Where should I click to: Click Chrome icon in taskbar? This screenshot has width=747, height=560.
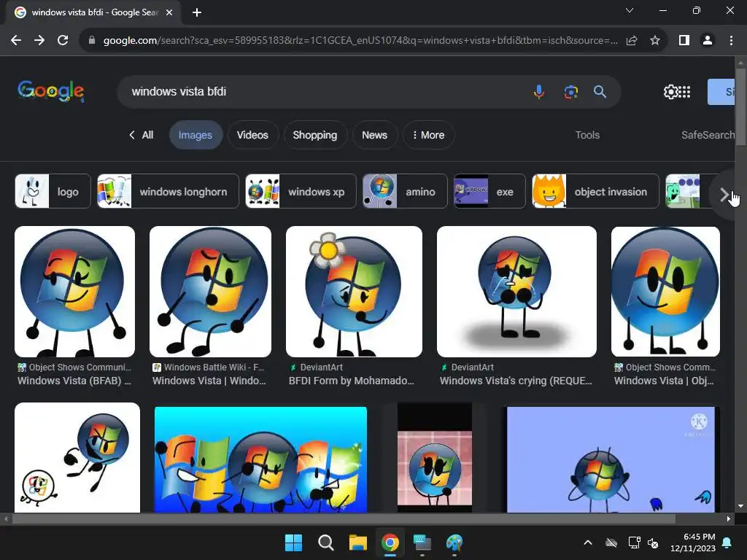tap(390, 542)
